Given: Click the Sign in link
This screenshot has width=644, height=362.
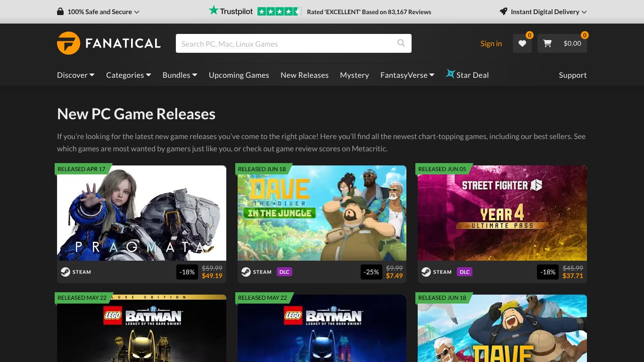Looking at the screenshot, I should (491, 43).
